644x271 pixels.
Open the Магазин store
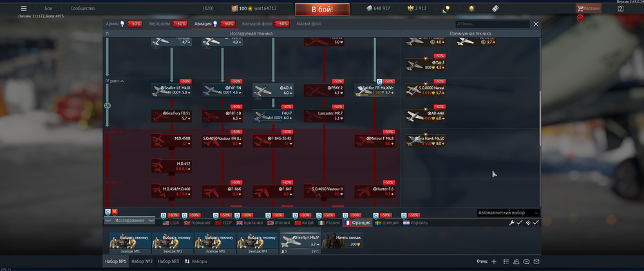point(589,8)
